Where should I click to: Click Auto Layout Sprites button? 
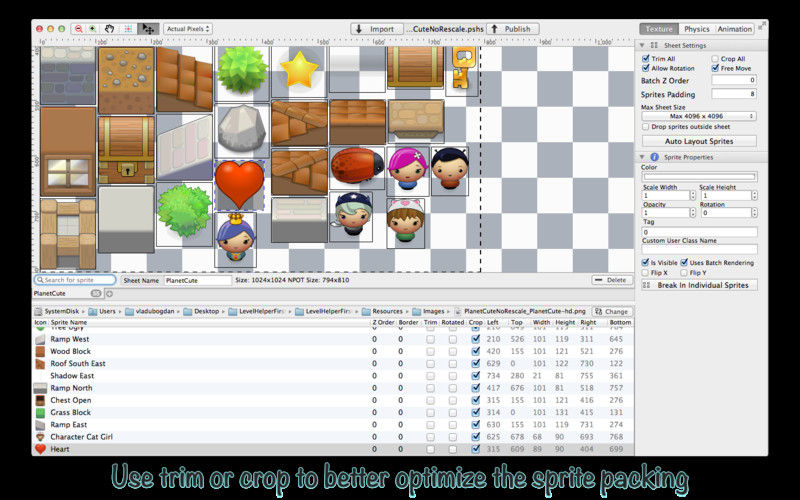[x=699, y=141]
